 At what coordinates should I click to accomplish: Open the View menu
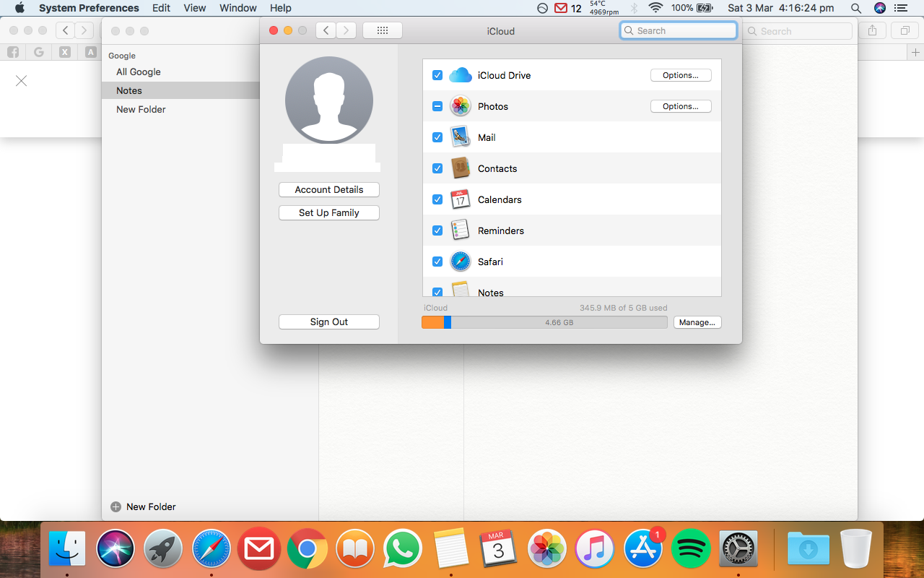tap(195, 8)
